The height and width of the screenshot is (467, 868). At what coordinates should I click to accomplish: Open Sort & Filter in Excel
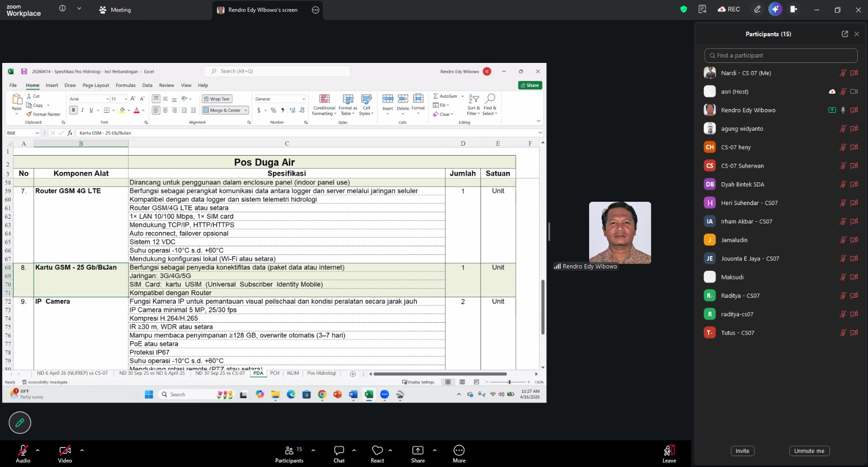474,105
